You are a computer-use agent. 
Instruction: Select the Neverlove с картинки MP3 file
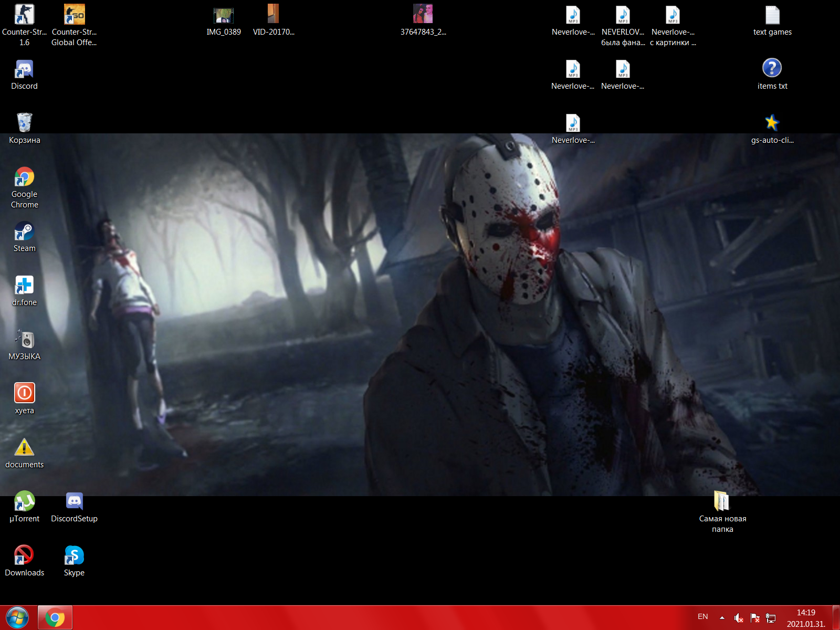coord(673,26)
